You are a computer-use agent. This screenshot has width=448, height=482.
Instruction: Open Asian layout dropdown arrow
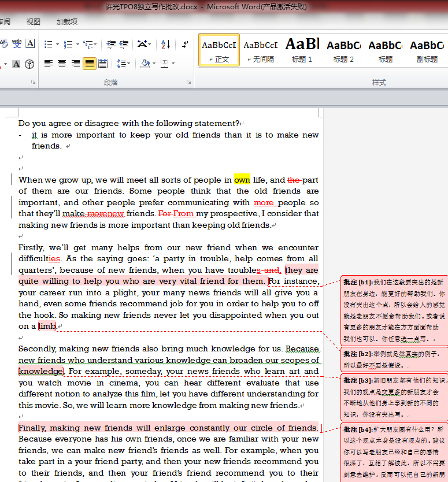150,45
